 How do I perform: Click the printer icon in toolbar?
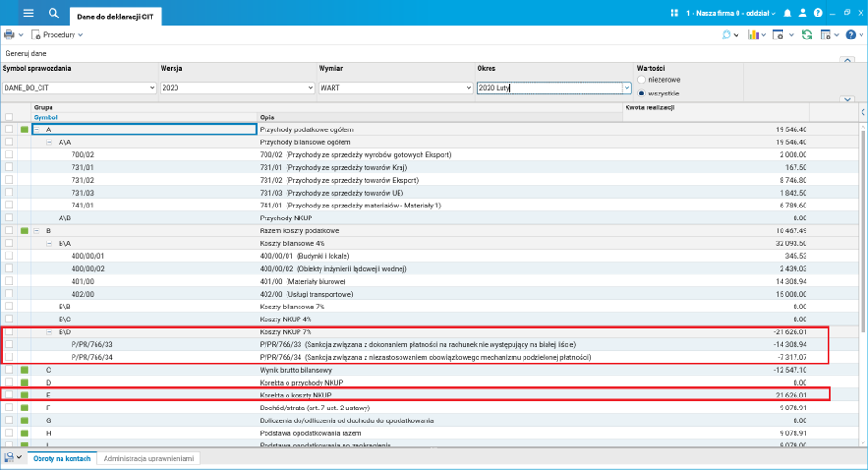[x=9, y=35]
